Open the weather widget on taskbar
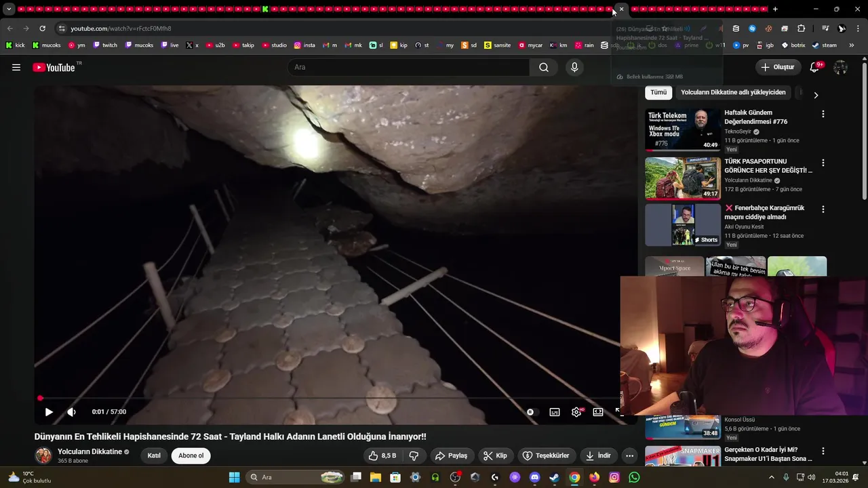868x488 pixels. 28,477
